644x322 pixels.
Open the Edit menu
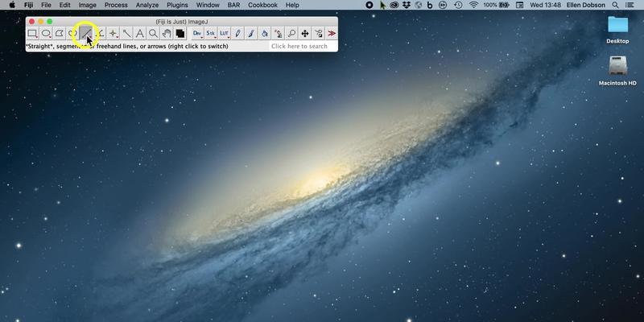coord(65,5)
